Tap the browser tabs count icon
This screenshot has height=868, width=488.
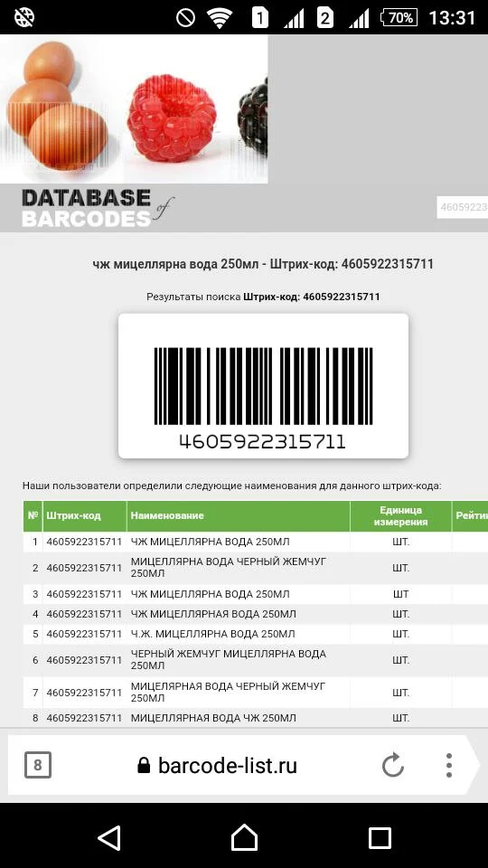(x=38, y=765)
